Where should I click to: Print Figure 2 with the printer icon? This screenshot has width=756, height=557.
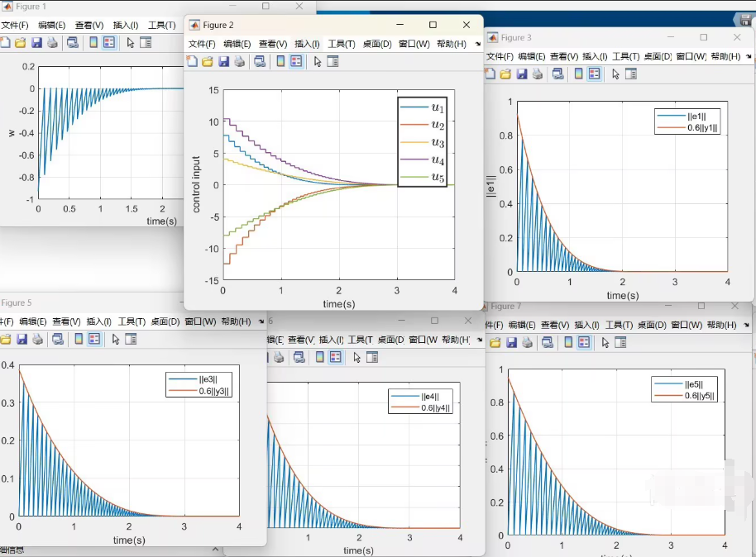(240, 62)
